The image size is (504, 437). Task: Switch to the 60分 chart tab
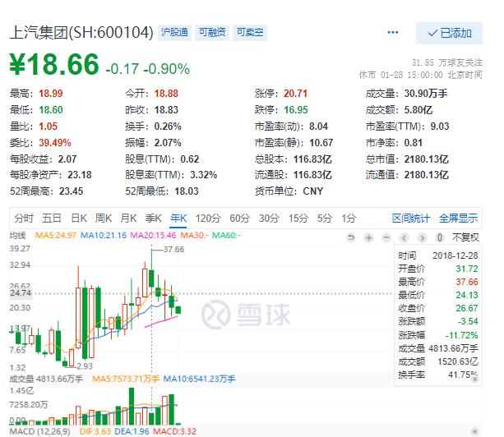(239, 218)
